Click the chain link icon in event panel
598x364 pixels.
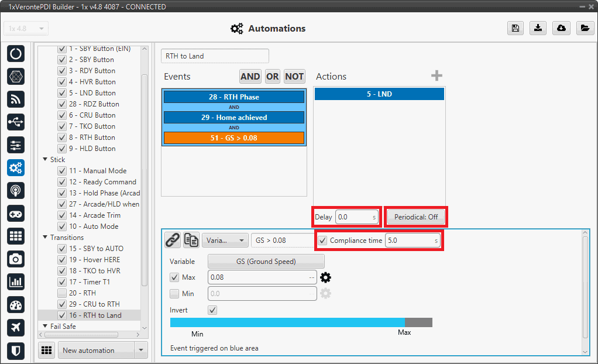(x=172, y=240)
